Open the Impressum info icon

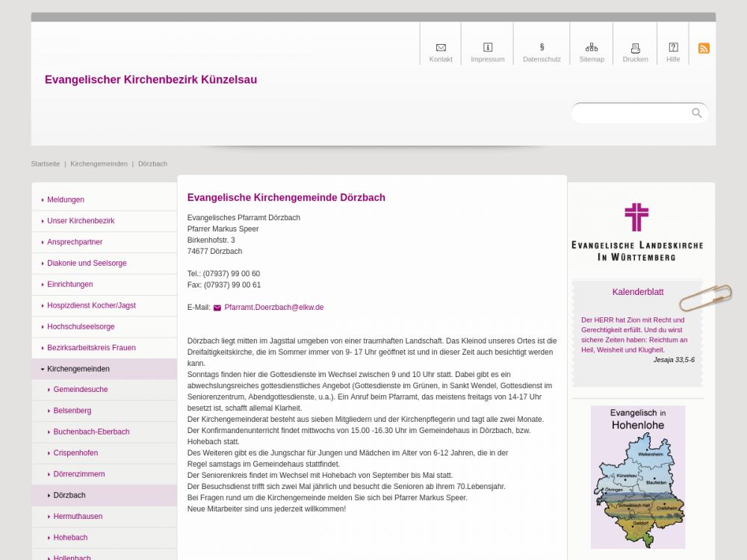pos(488,48)
